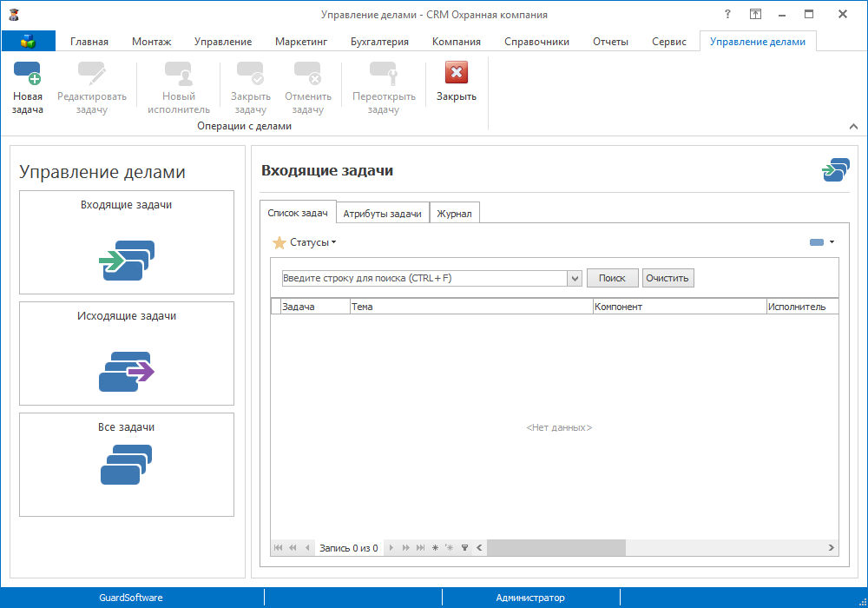This screenshot has height=608, width=868.
Task: Click the Новая задача ribbon icon
Action: click(x=27, y=73)
